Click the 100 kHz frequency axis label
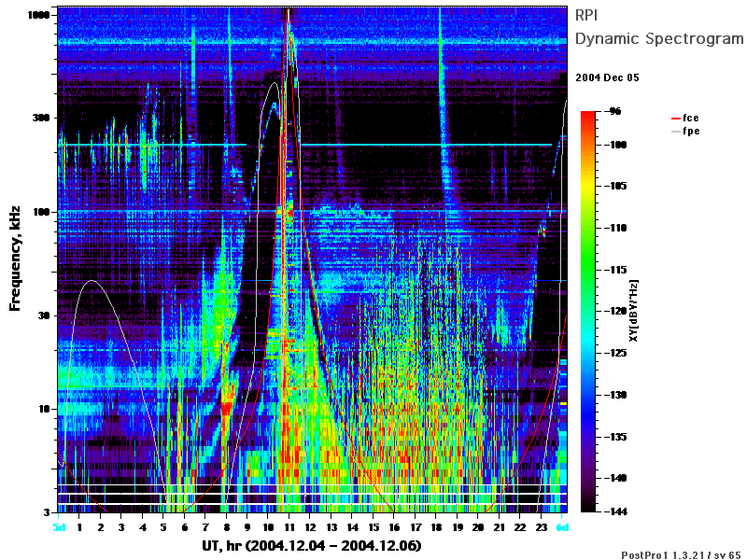 point(41,212)
